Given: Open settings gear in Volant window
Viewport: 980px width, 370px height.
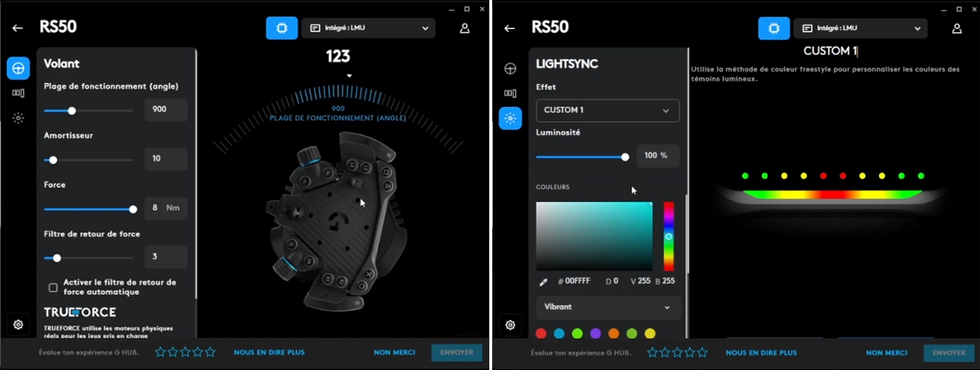Looking at the screenshot, I should click(x=19, y=325).
